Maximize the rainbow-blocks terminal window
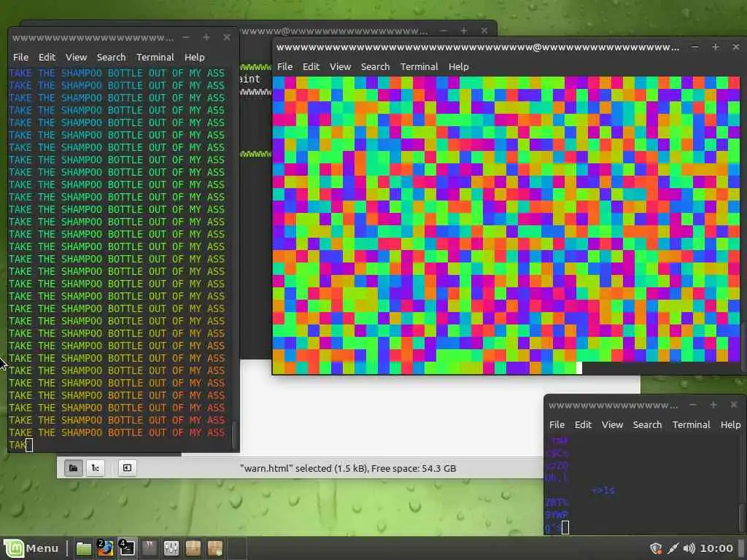The width and height of the screenshot is (747, 560). (716, 47)
